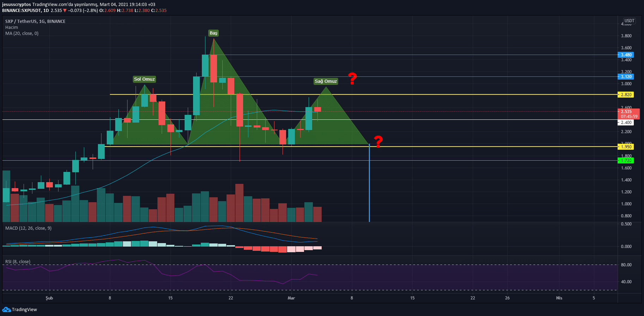Click the red question mark near 3.120

(x=352, y=78)
